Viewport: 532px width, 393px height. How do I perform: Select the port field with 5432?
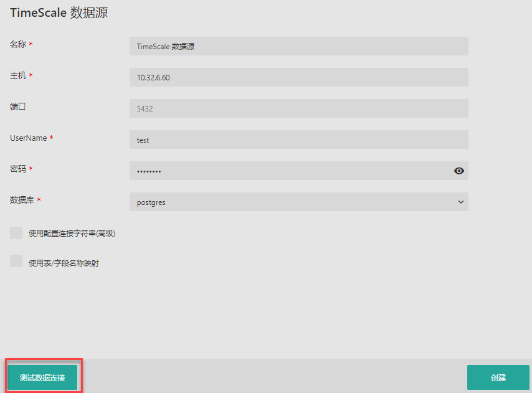[298, 108]
